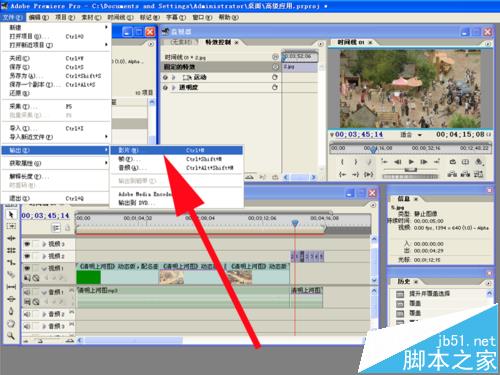Click the Extract button in monitor
This screenshot has height=375, width=500.
[465, 174]
